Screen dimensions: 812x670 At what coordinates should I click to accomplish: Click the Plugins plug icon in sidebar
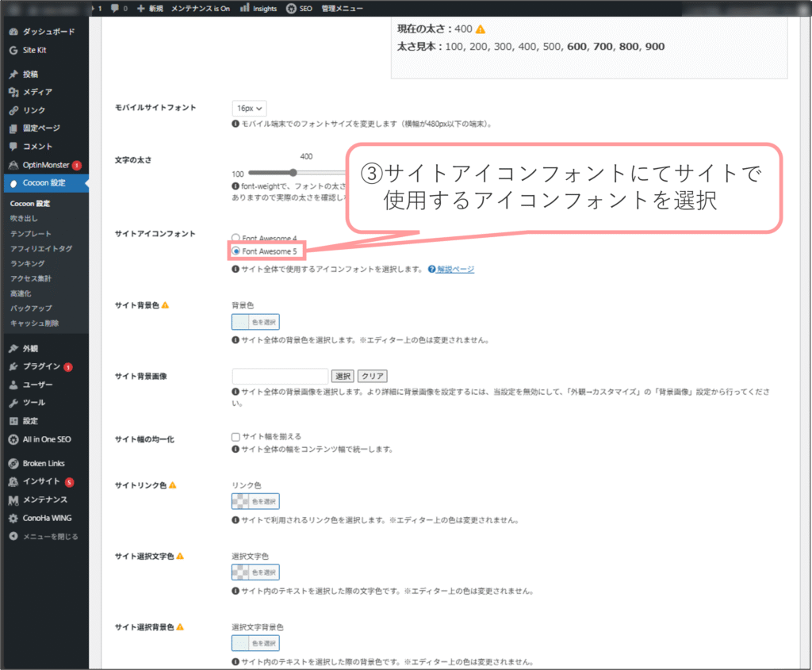pyautogui.click(x=13, y=366)
